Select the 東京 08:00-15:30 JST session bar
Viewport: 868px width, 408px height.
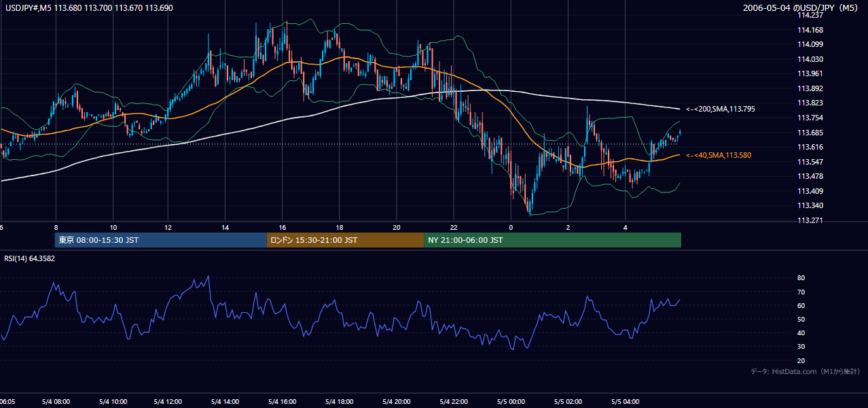tap(161, 240)
